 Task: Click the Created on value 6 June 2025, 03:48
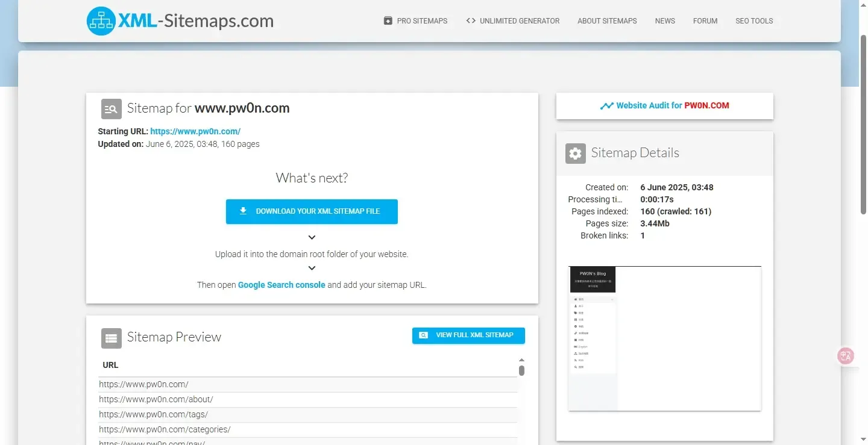677,187
